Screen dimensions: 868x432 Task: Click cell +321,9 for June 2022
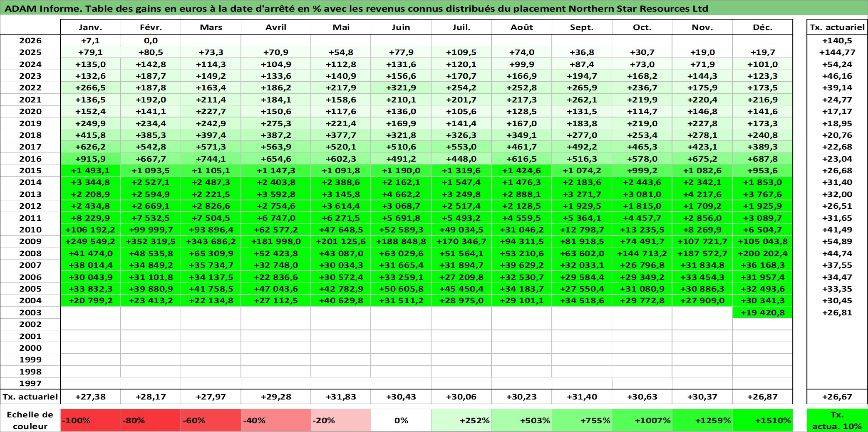coord(401,88)
